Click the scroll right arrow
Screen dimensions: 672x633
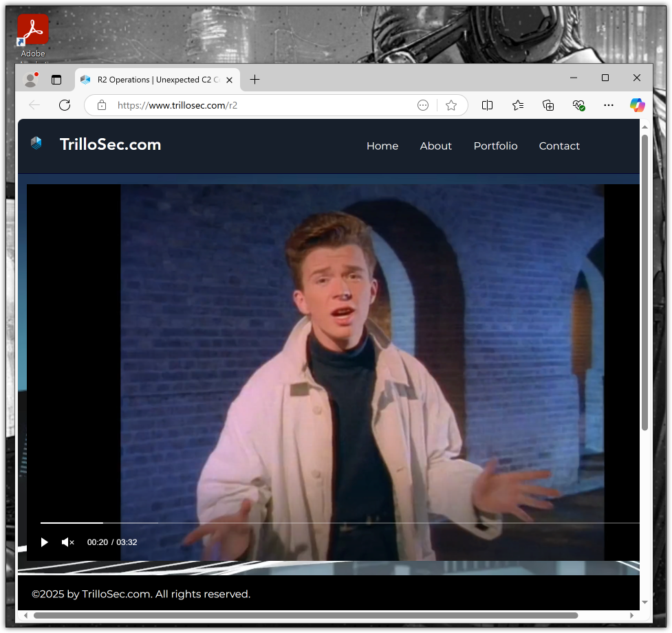[631, 616]
